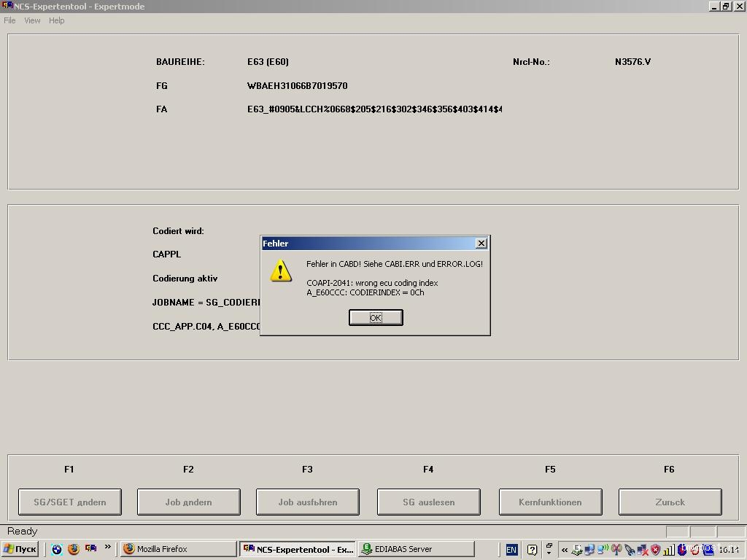Viewport: 747px width, 560px height.
Task: Click the yellow warning icon in the dialog
Action: 281,271
